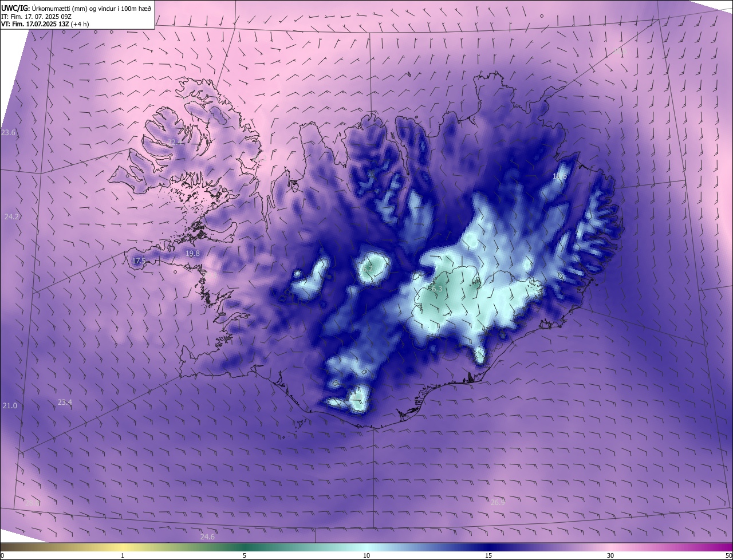Viewport: 733px width, 560px height.
Task: Click the 50 tick on the color scale
Action: [x=728, y=555]
